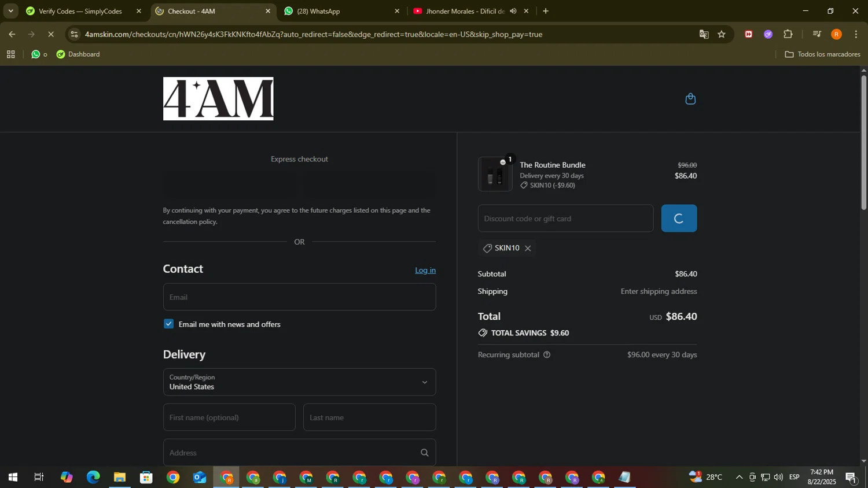Open the Chrome profile avatar
Viewport: 868px width, 488px height.
pyautogui.click(x=836, y=34)
